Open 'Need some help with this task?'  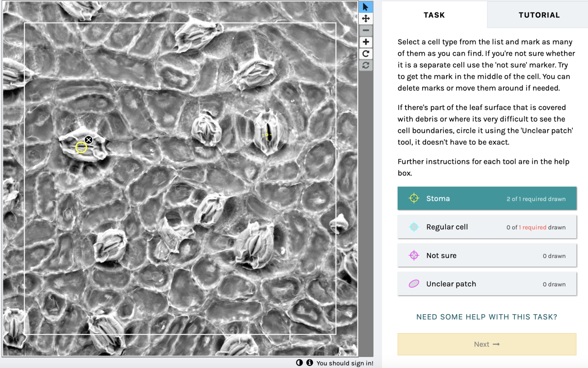486,317
